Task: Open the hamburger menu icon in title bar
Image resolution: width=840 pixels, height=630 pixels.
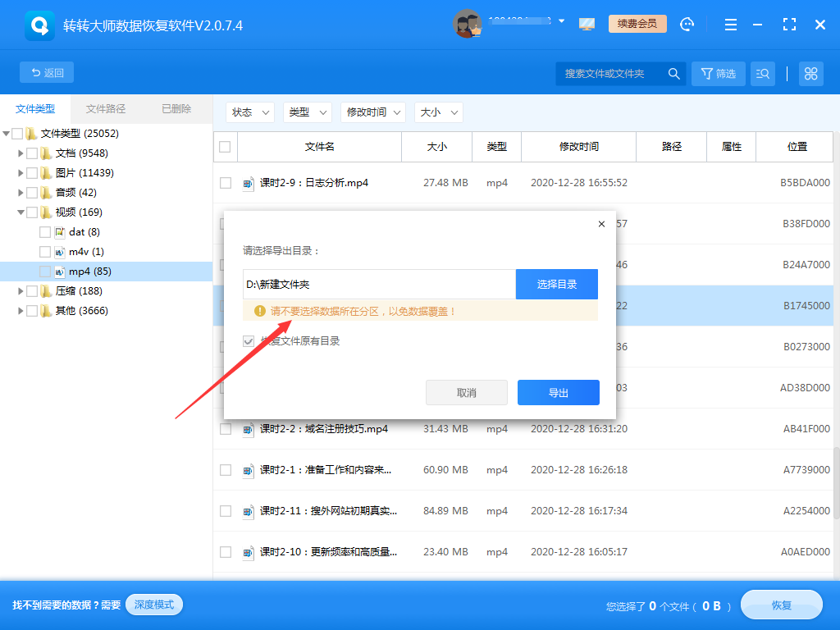Action: [x=730, y=25]
